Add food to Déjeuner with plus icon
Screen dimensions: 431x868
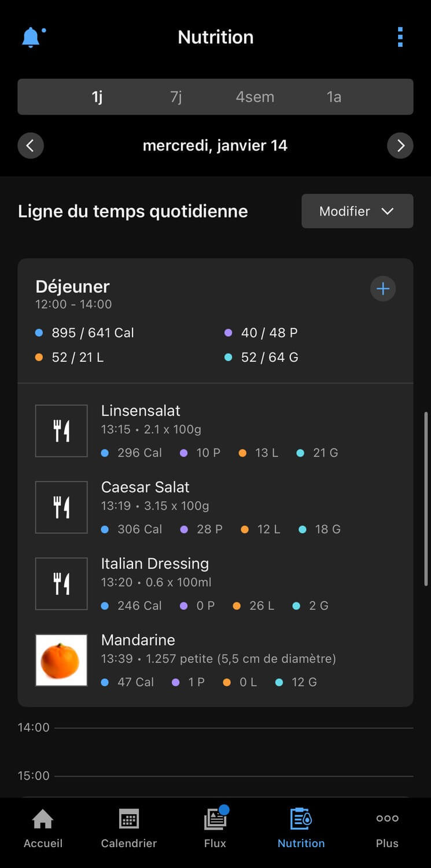pos(383,289)
